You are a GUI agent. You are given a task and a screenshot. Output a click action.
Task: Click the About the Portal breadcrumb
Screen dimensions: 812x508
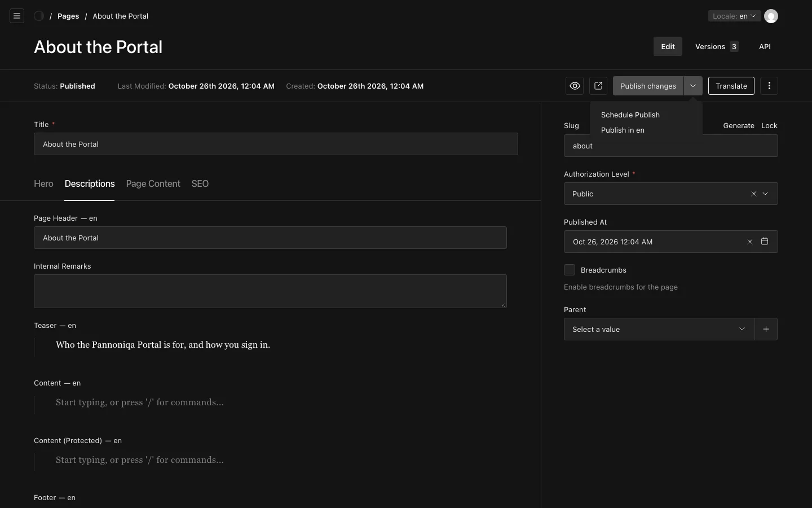(x=120, y=16)
